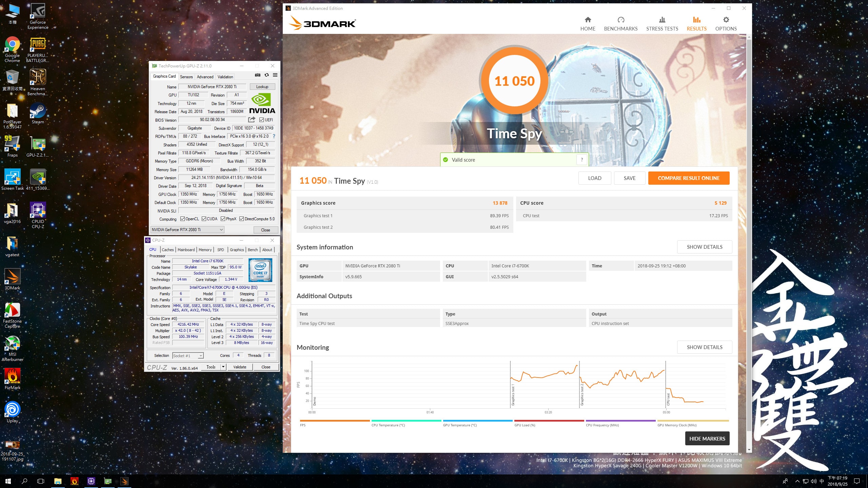Screen dimensions: 868x488
Task: Click the FPS orange legend bar
Action: tap(335, 421)
